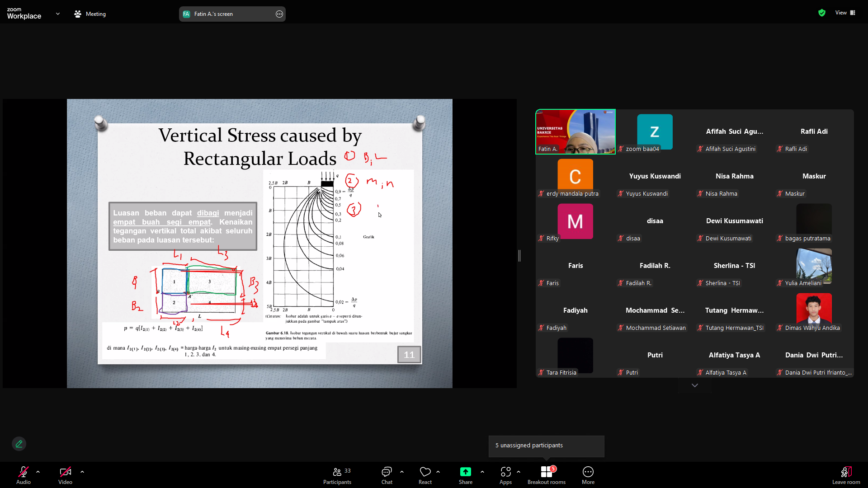Click the slide number 11 box
Viewport: 868px width, 488px height.
pyautogui.click(x=409, y=355)
